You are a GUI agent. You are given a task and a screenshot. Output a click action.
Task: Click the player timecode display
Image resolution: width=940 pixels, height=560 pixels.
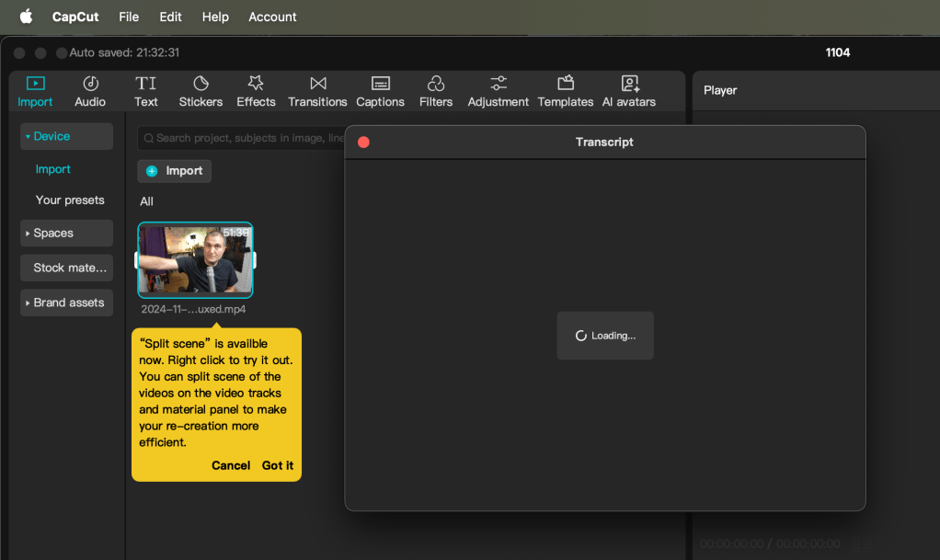(770, 543)
